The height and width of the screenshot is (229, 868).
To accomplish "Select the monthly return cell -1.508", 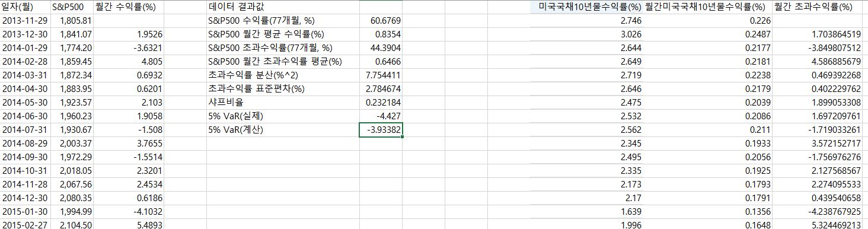I will pyautogui.click(x=129, y=129).
